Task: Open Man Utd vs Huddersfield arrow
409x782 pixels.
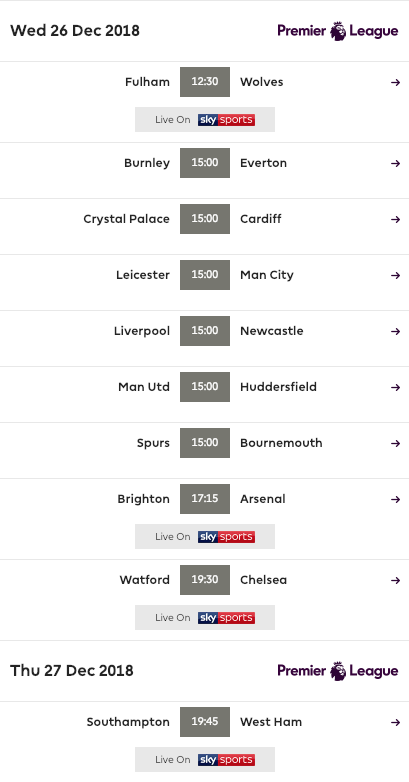Action: [x=396, y=387]
